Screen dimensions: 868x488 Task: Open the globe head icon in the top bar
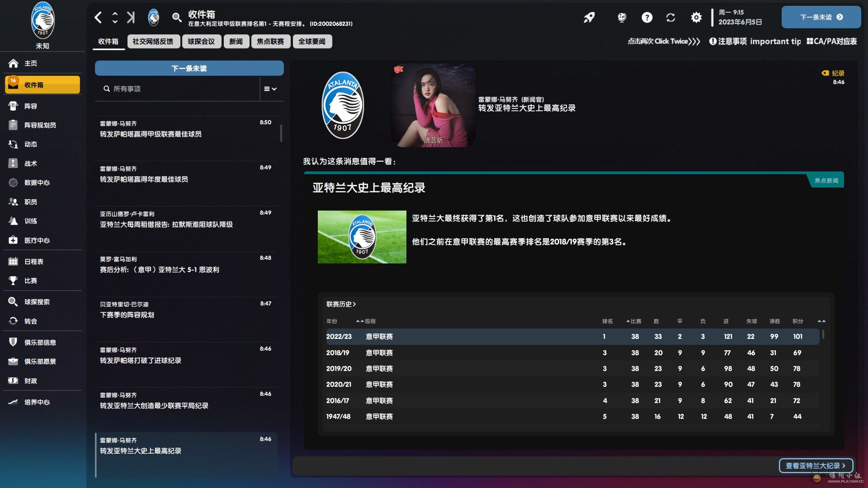click(x=622, y=18)
